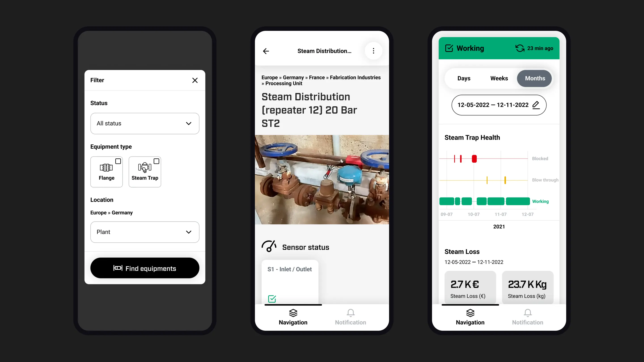Image resolution: width=644 pixels, height=362 pixels.
Task: Switch to the Days tab
Action: 464,78
